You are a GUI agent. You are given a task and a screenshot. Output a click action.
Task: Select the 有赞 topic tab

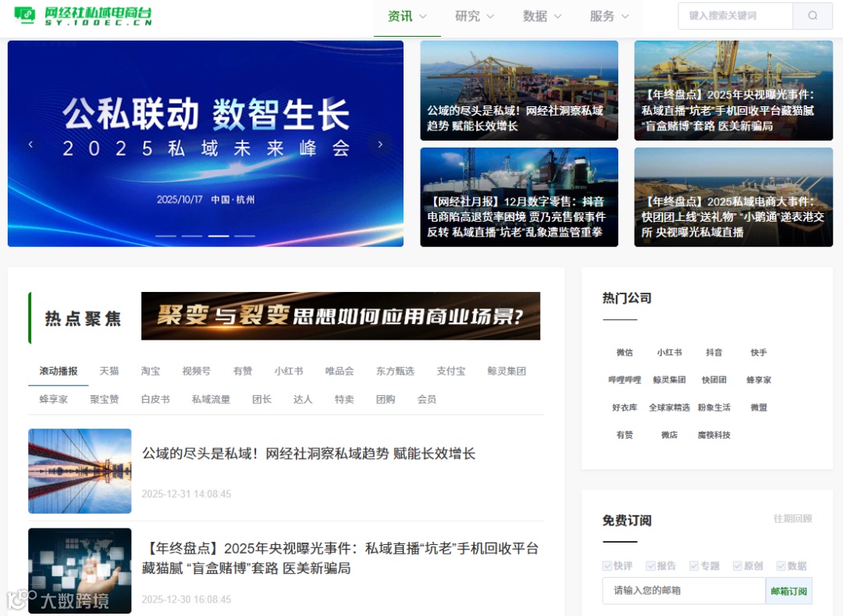pos(243,371)
